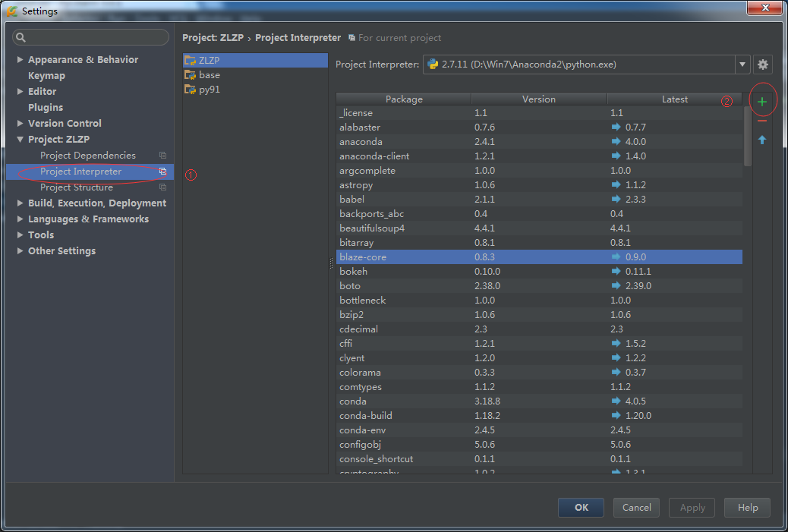Click the For current project indicator icon

[x=351, y=38]
